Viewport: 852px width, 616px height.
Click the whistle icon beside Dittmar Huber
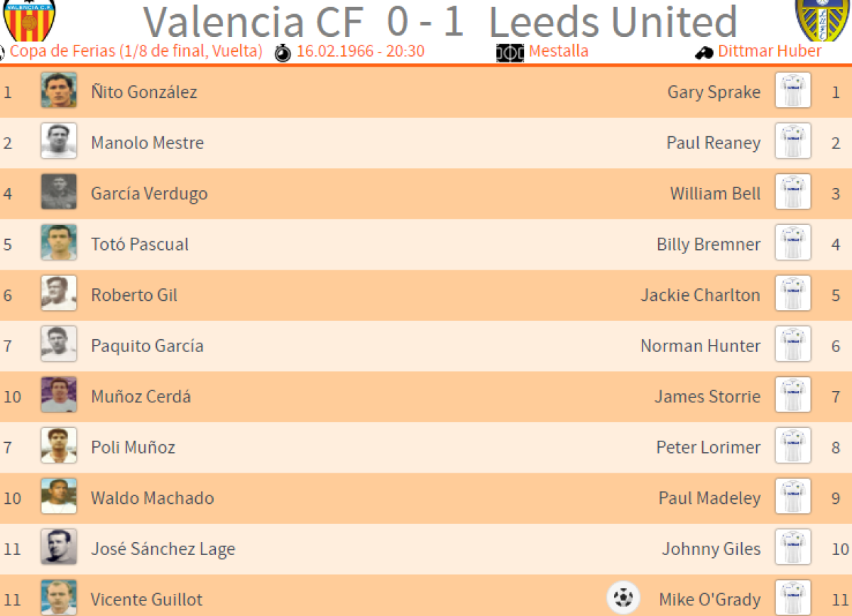[704, 53]
